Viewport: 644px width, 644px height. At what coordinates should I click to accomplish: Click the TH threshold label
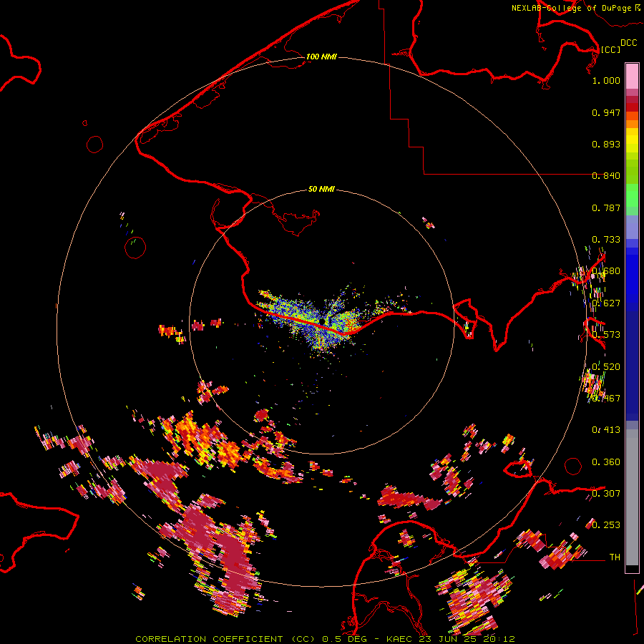[x=615, y=557]
